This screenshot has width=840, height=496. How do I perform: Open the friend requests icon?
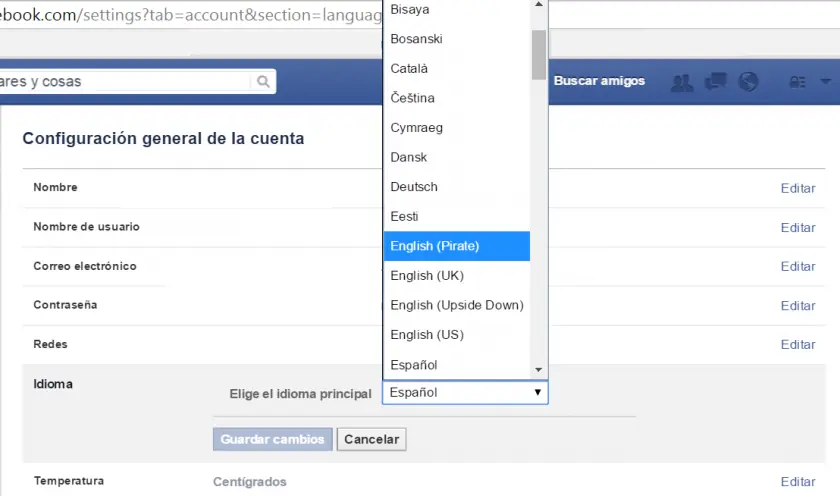click(682, 82)
